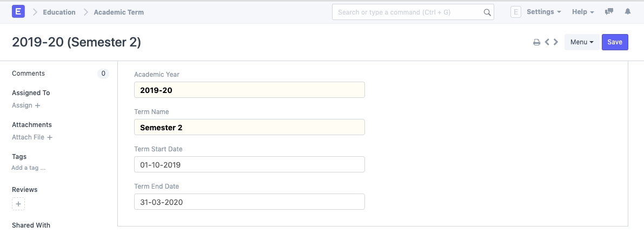
Task: Open the chat messages icon
Action: point(609,12)
